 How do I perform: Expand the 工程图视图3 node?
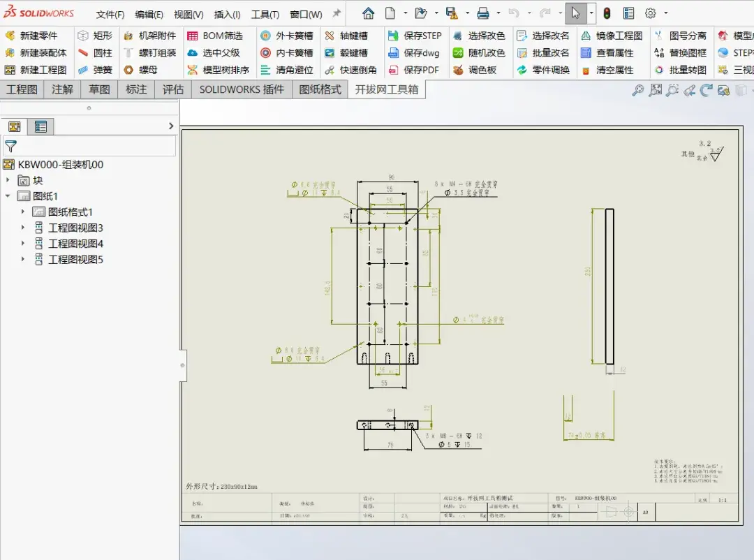point(22,227)
